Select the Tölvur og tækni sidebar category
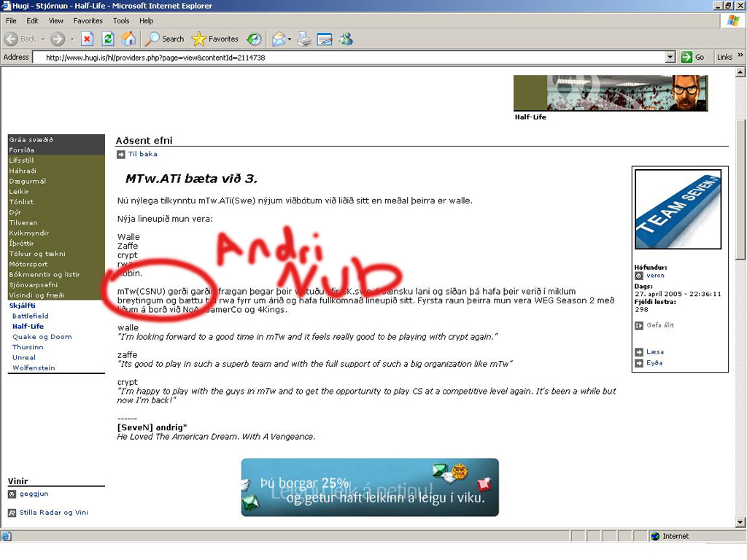This screenshot has width=747, height=560. click(x=56, y=254)
